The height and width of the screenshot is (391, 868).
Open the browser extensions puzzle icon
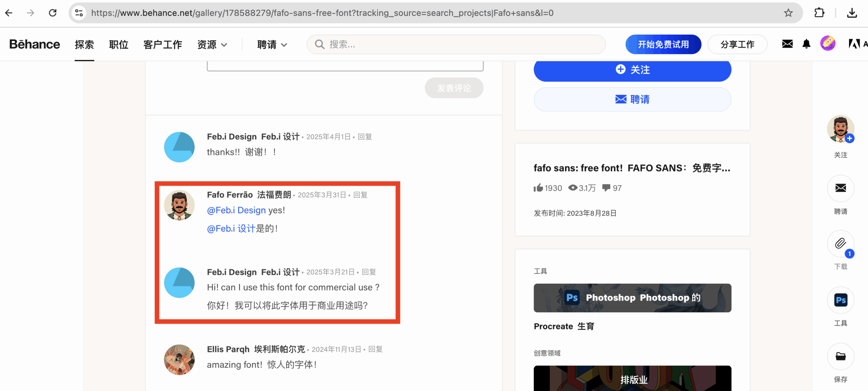tap(819, 13)
